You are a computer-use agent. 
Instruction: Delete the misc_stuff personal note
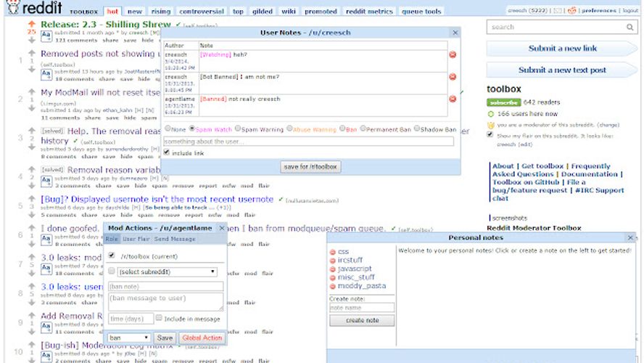(333, 278)
